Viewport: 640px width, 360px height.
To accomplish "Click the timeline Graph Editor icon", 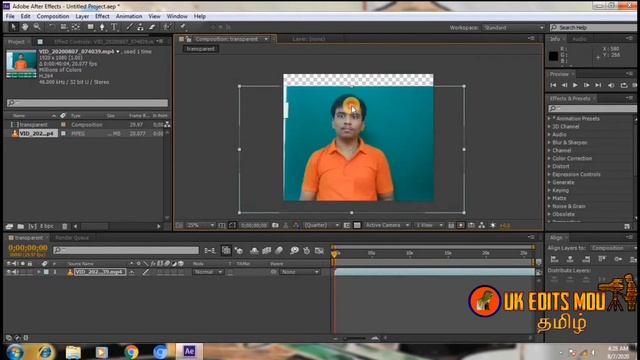I will [x=319, y=251].
